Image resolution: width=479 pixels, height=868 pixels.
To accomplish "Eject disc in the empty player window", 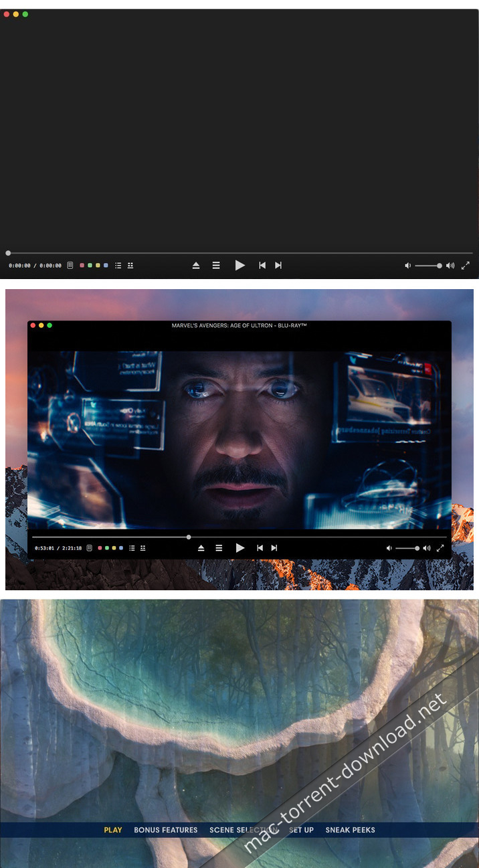I will [196, 266].
